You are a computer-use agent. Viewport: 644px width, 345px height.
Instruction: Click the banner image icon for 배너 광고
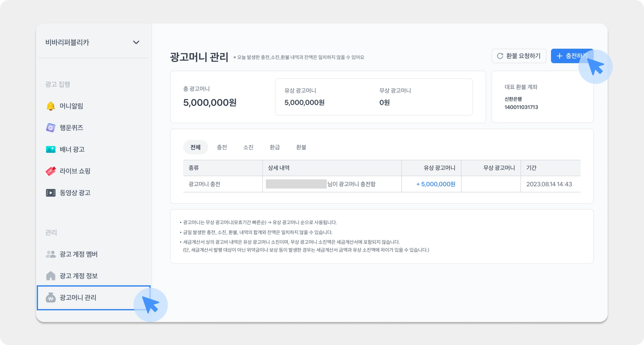pos(51,150)
